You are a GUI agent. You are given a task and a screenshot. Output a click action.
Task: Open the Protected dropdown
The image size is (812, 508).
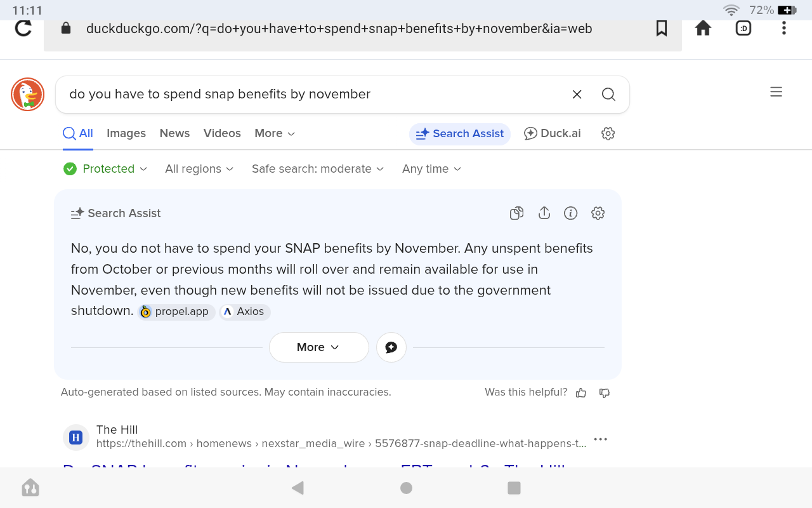(106, 169)
